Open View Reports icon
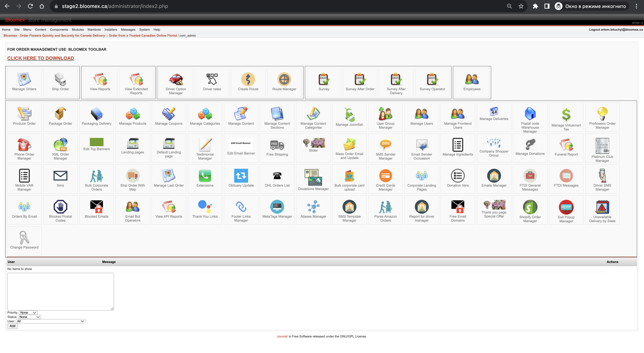The width and height of the screenshot is (644, 353). [100, 79]
